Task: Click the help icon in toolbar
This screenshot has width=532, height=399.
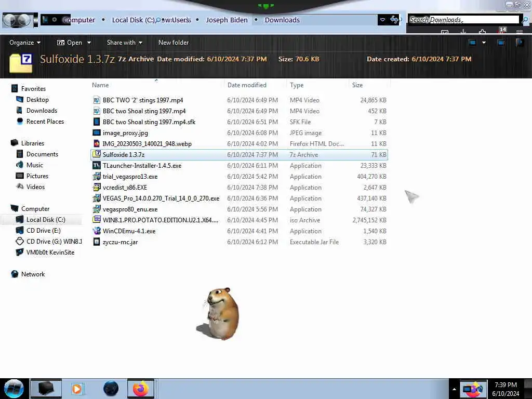Action: pos(520,43)
